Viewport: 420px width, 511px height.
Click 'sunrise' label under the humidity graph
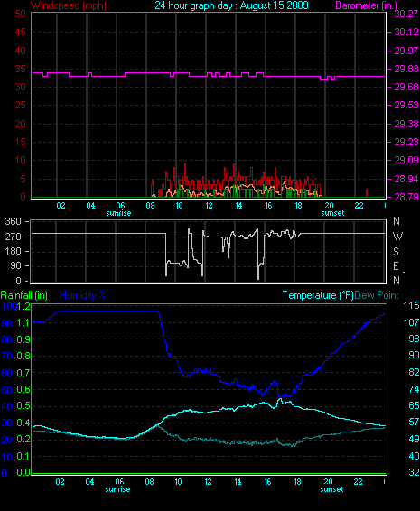117,489
